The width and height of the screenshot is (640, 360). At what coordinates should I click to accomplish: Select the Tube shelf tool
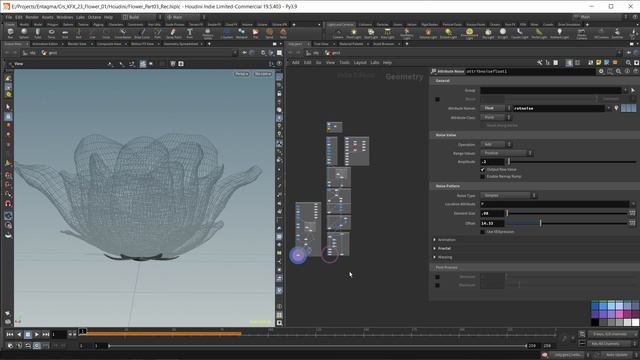click(38, 33)
